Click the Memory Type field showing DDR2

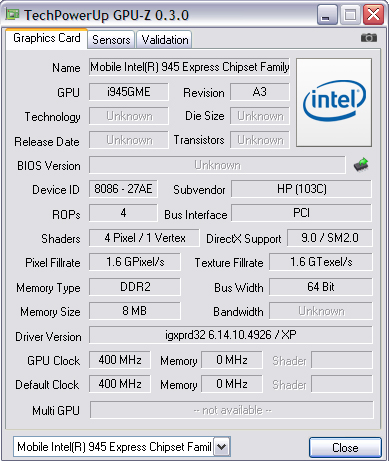tap(135, 287)
